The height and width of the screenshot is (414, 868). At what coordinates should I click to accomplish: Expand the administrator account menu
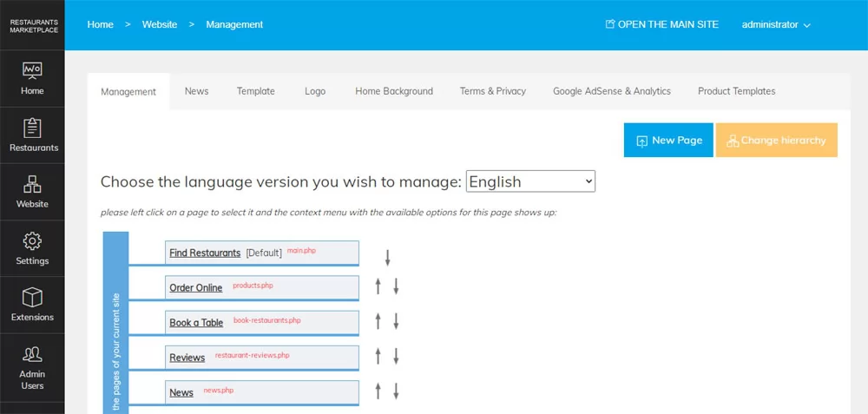(x=776, y=25)
